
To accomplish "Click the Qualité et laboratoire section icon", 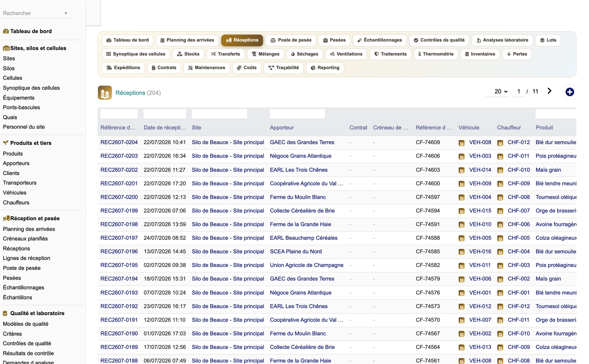I will (5, 313).
